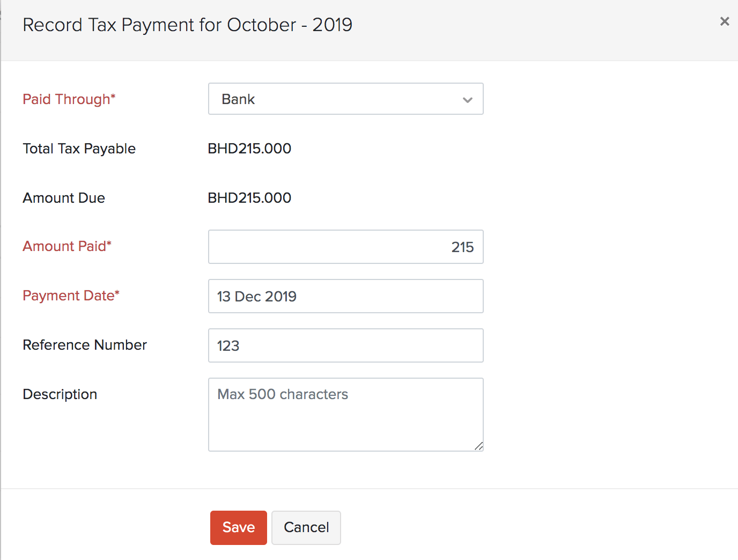Click the Paid Through label
This screenshot has width=738, height=560.
[69, 99]
